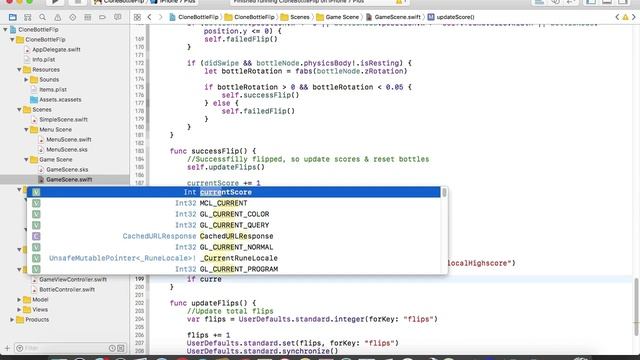
Task: Select _CurrentRuneLocale autocomplete suggestion
Action: click(x=233, y=258)
